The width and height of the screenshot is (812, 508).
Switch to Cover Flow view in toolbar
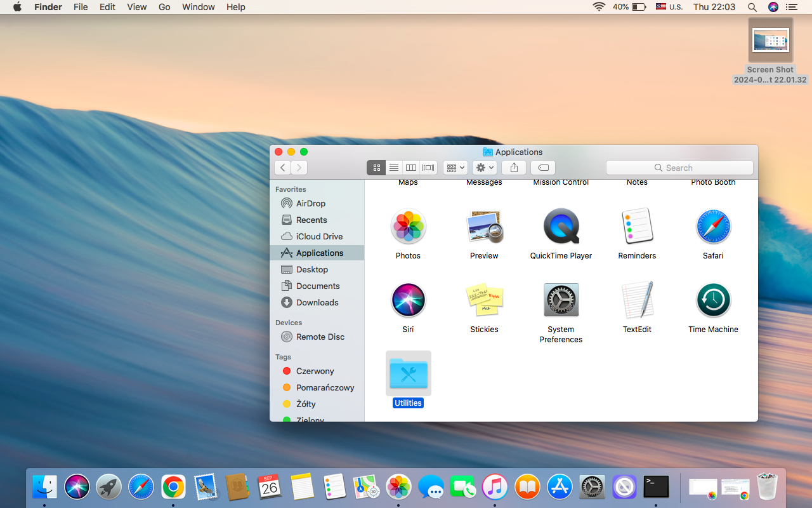(428, 168)
